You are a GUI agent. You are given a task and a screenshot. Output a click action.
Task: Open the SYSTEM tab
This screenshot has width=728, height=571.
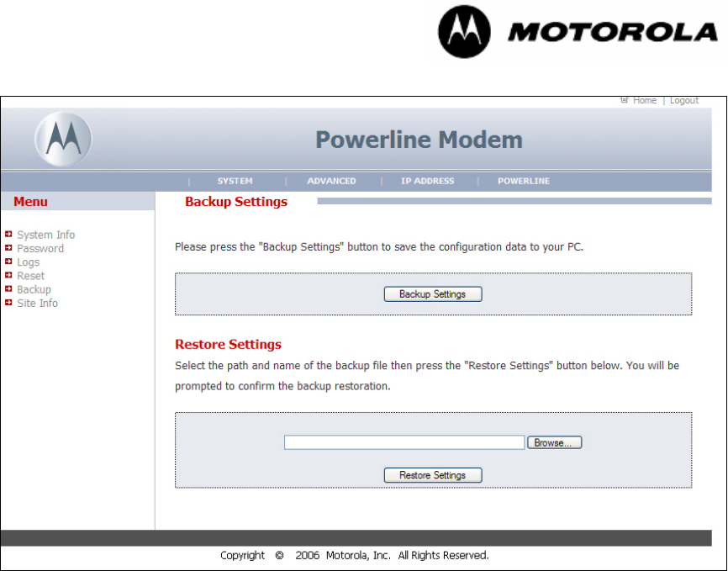click(x=235, y=181)
